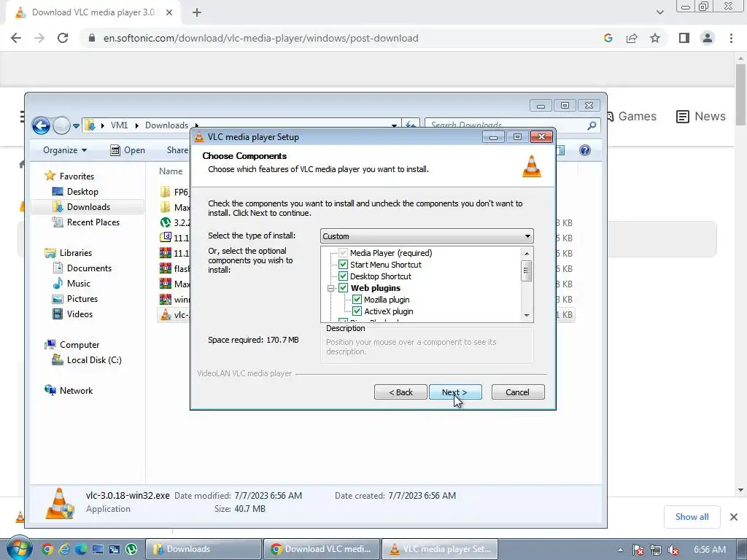Reload the Softonic page in Chrome
The height and width of the screenshot is (560, 747).
point(63,38)
